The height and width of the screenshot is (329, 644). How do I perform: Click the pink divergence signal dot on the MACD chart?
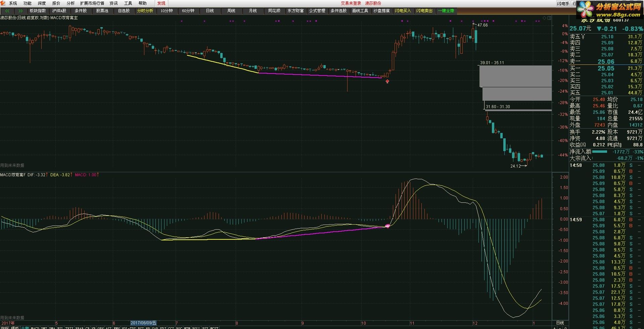[387, 226]
